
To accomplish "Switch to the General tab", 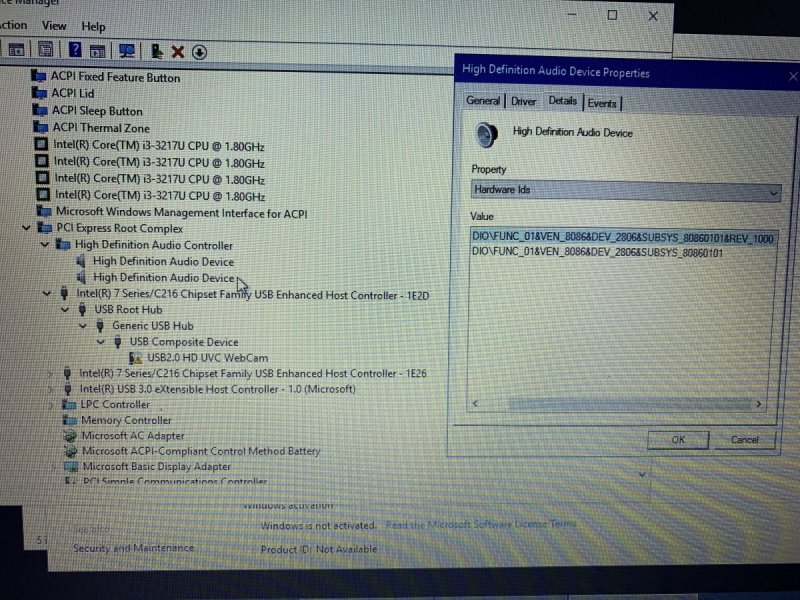I will [483, 101].
